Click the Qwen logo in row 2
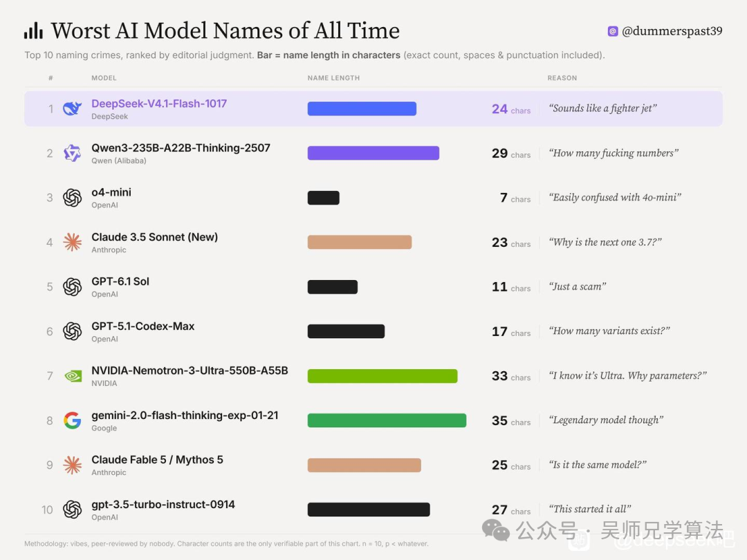 click(73, 153)
